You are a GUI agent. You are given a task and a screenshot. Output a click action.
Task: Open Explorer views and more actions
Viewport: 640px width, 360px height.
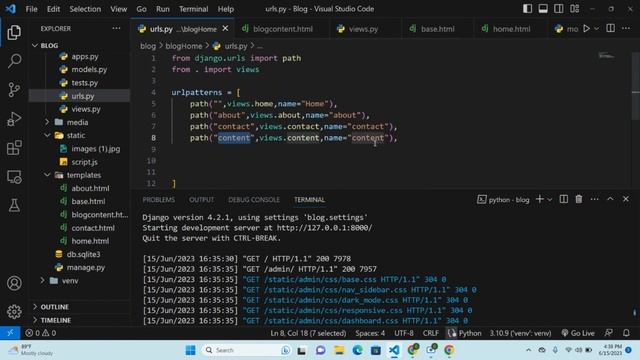[116, 28]
